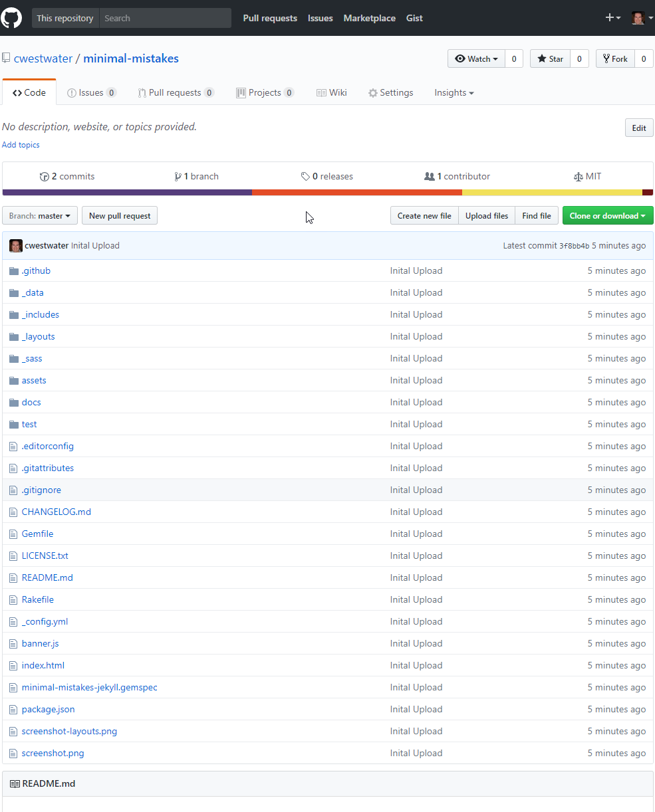Screen dimensions: 655x812
Task: Open the Branch: master dropdown
Action: point(40,216)
